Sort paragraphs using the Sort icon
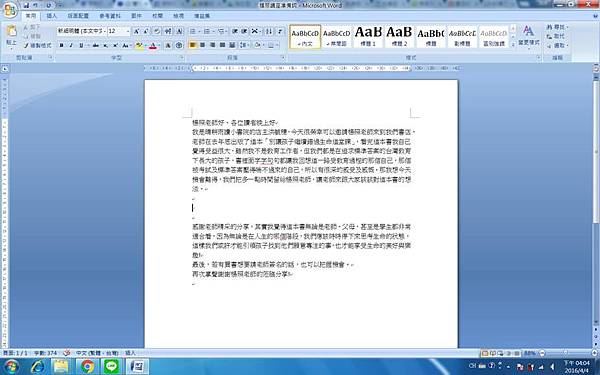The image size is (600, 375). click(269, 31)
